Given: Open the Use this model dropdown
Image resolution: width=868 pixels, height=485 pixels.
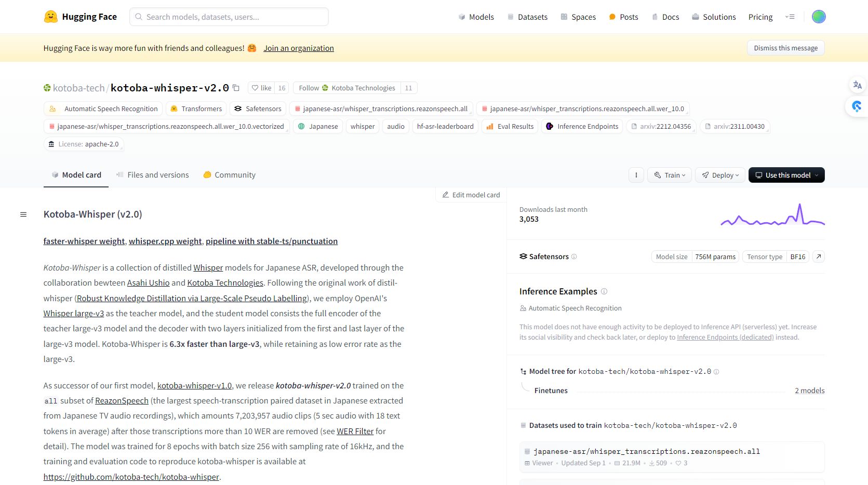Looking at the screenshot, I should (786, 175).
